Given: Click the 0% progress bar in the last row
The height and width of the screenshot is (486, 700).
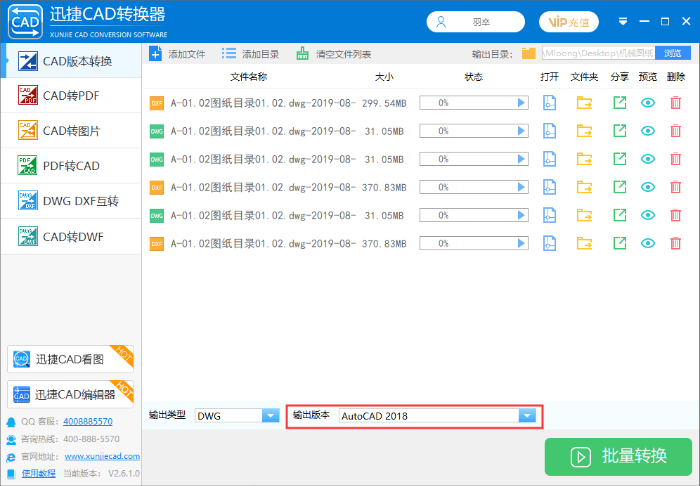Looking at the screenshot, I should pos(474,243).
